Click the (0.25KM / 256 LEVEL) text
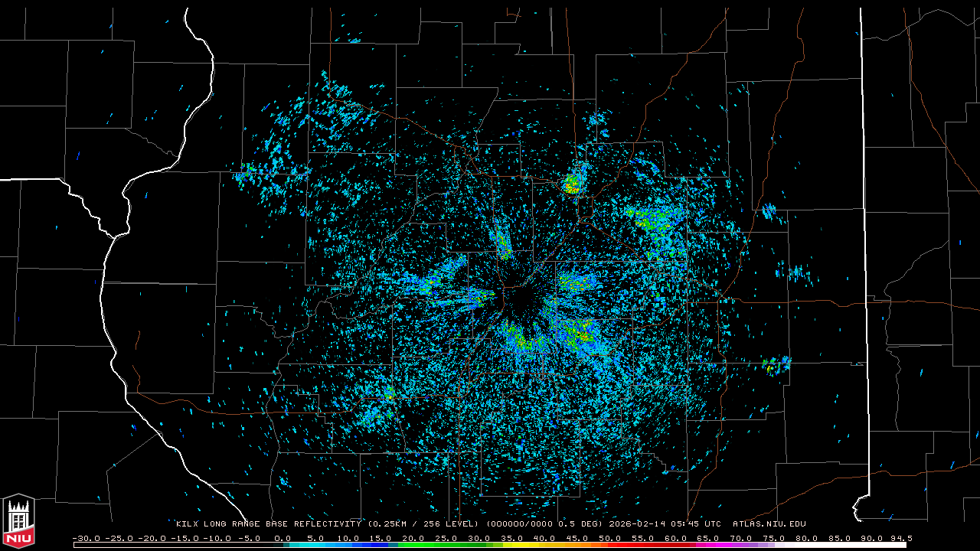980x551 pixels. 423,524
